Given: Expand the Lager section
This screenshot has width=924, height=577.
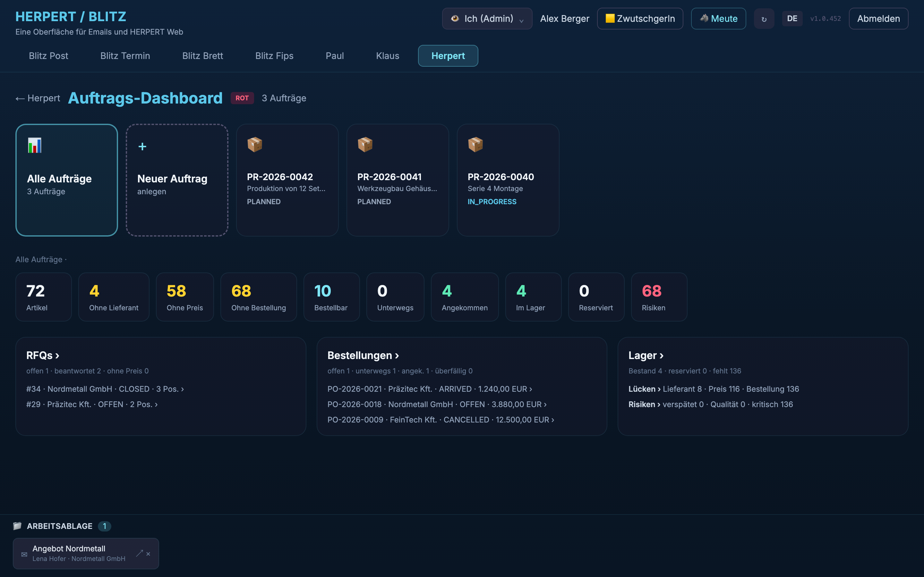Looking at the screenshot, I should click(x=646, y=355).
